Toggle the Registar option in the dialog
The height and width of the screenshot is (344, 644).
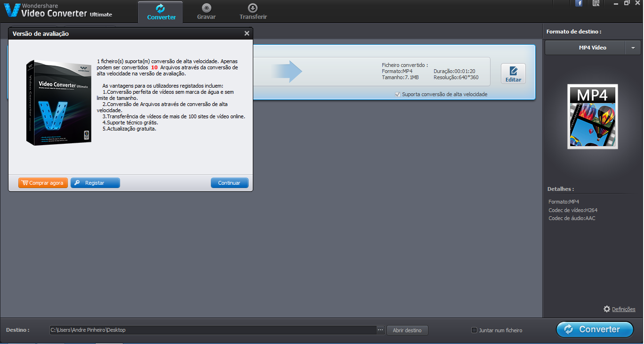95,183
